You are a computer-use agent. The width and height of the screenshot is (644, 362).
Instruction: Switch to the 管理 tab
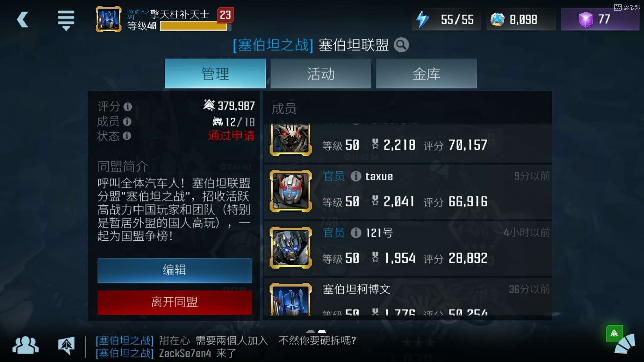point(215,73)
